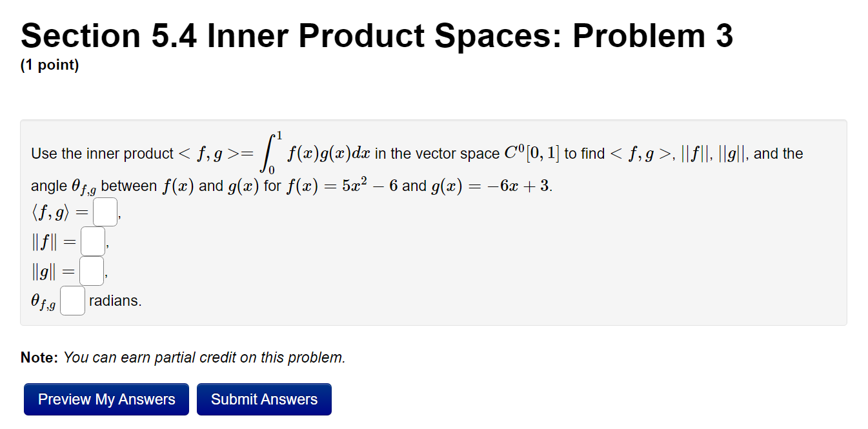868x429 pixels.
Task: Select the input field for ||f||
Action: tap(92, 240)
